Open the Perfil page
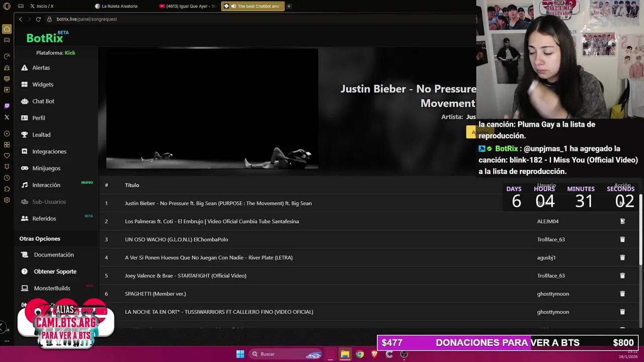This screenshot has height=362, width=644. 33,118
